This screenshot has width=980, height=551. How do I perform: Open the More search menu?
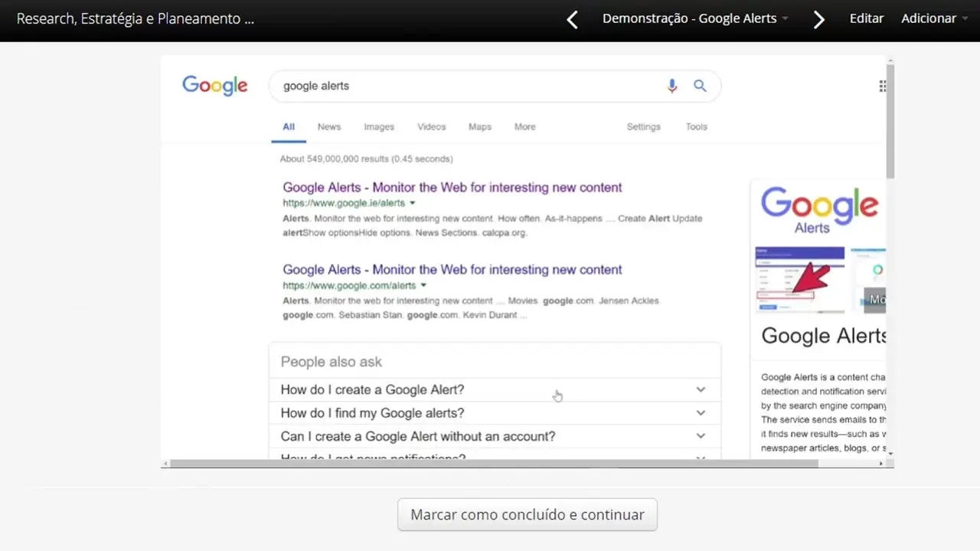point(525,127)
